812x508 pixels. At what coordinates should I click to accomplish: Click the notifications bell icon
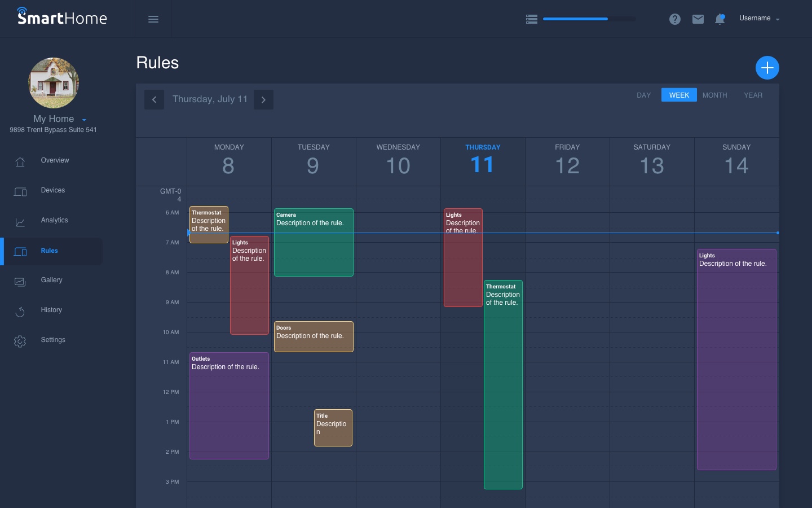tap(720, 19)
